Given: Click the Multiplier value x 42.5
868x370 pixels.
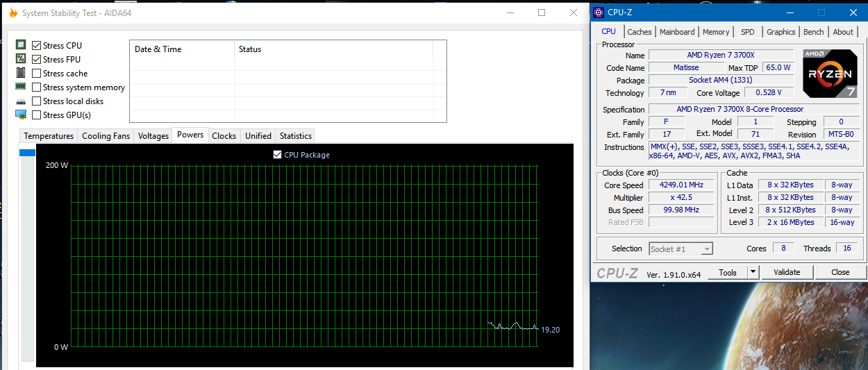Looking at the screenshot, I should pos(681,197).
